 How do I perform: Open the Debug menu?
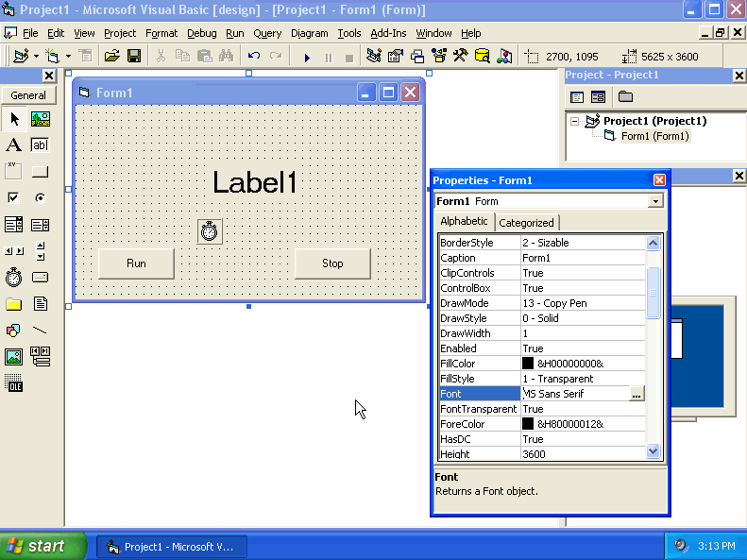(201, 33)
